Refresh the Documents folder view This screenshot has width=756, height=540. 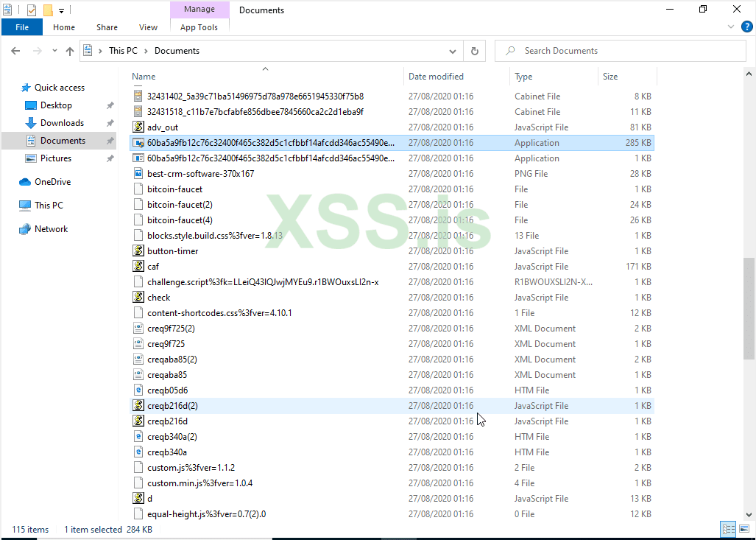point(475,50)
